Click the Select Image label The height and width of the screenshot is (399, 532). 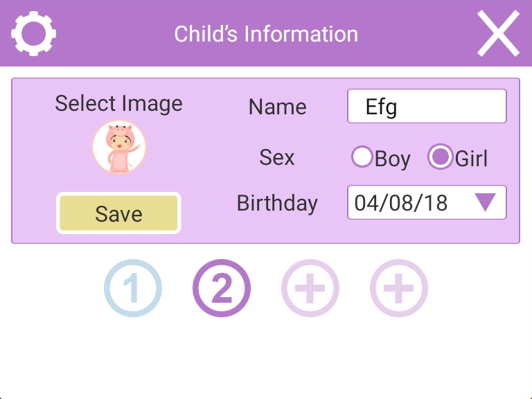(118, 103)
